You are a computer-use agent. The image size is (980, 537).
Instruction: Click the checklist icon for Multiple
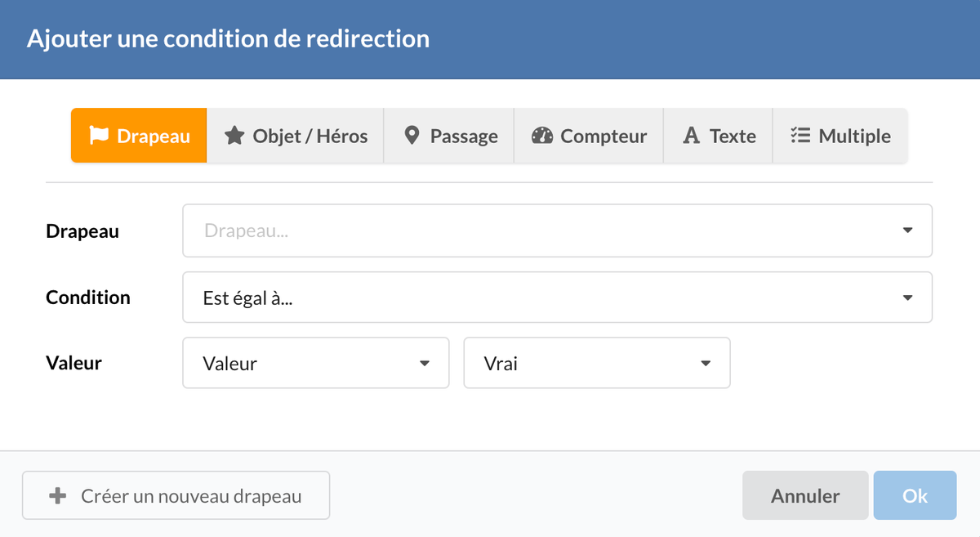coord(800,136)
